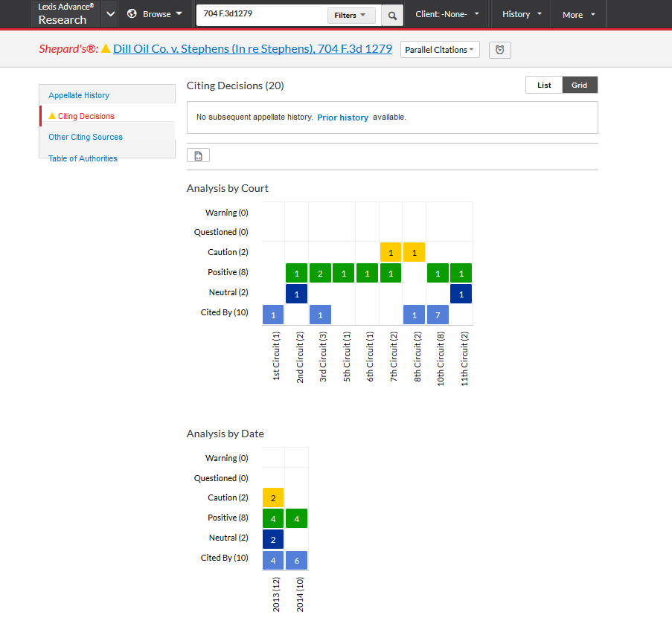Click Caution (2) row label in court analysis
The height and width of the screenshot is (641, 672).
tap(228, 252)
